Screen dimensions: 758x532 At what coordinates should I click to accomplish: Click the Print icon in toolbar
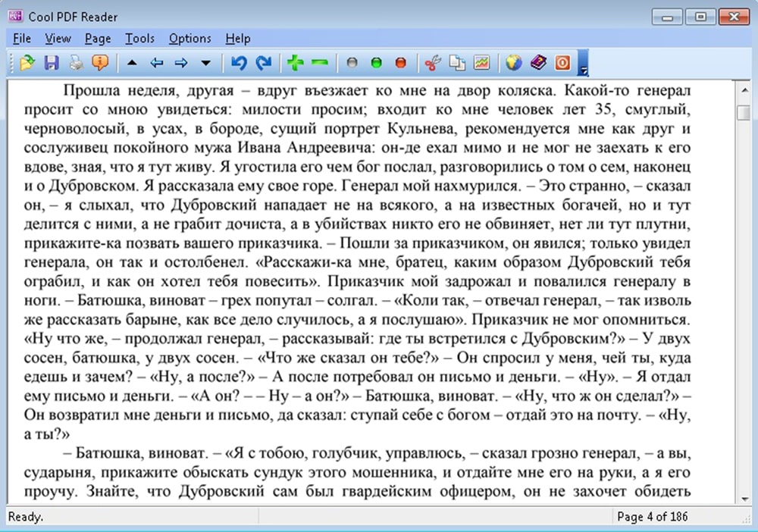[x=75, y=64]
